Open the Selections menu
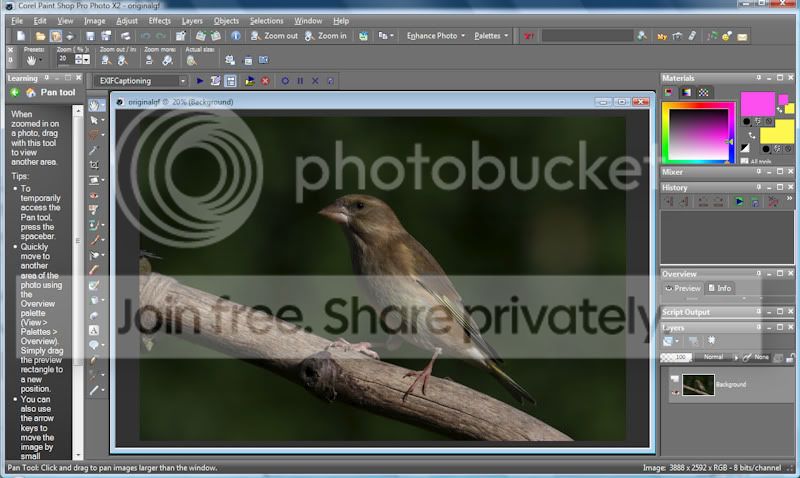The width and height of the screenshot is (800, 478). (x=266, y=20)
